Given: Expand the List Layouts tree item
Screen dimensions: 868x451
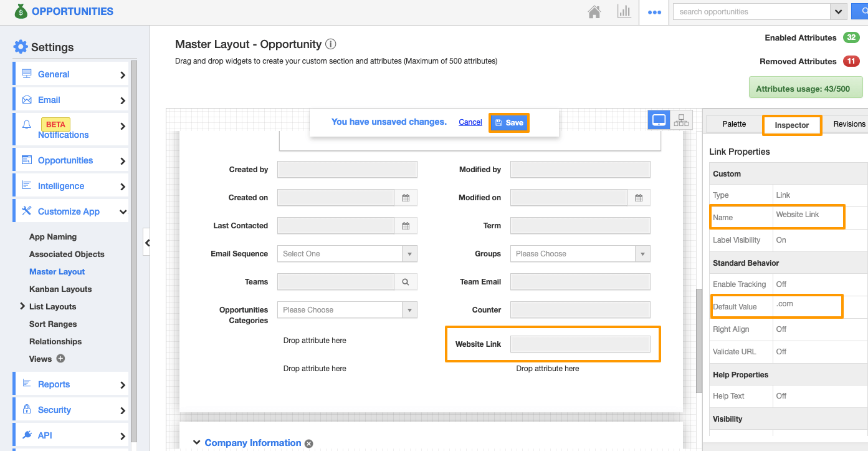Looking at the screenshot, I should (x=22, y=306).
